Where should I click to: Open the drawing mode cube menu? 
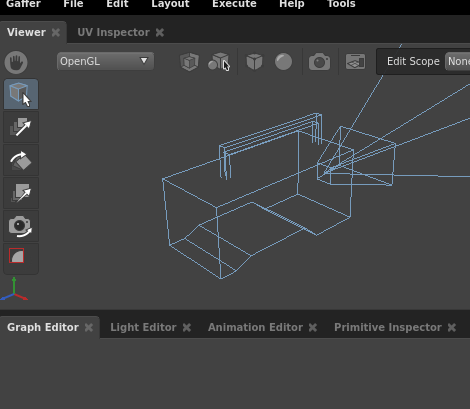[254, 62]
